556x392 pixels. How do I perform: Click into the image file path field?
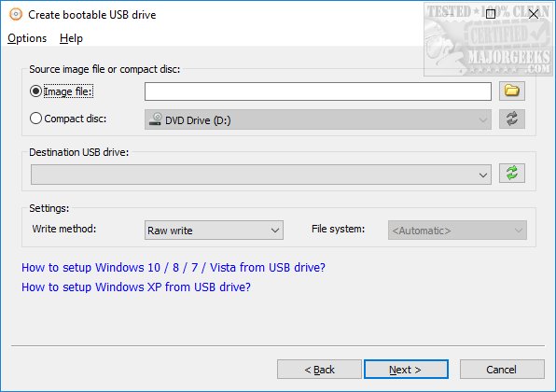click(318, 91)
